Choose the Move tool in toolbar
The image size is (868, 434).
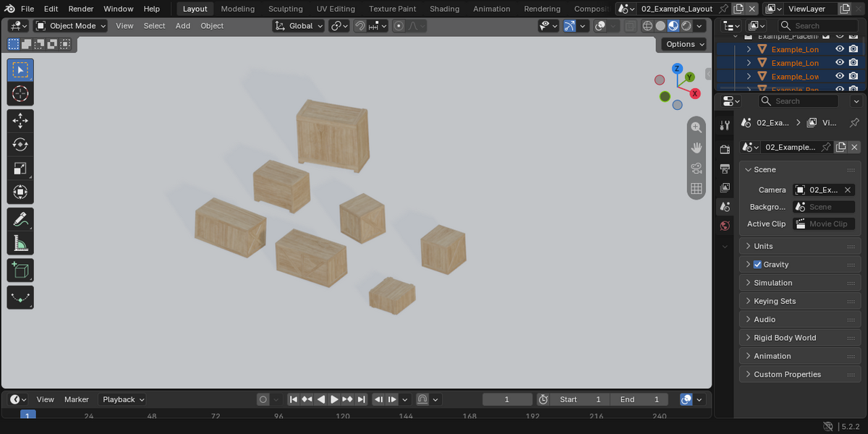point(20,120)
